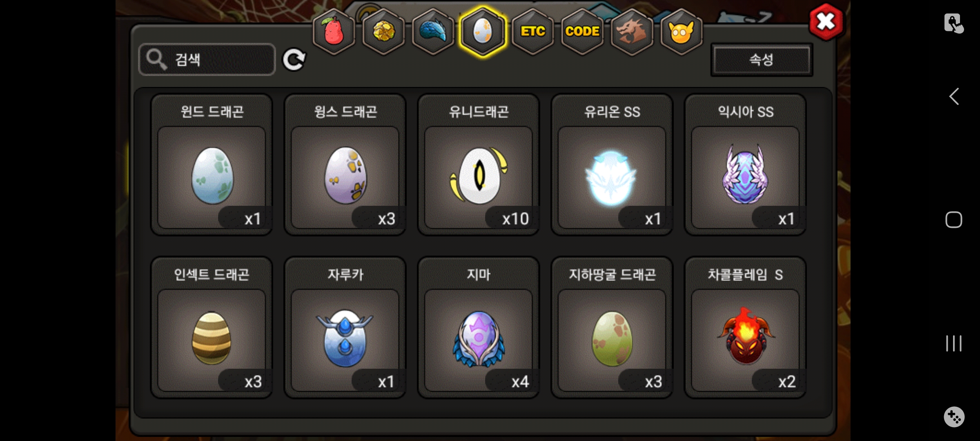
Task: Pick the glowing 유리온 SS egg
Action: pos(612,165)
